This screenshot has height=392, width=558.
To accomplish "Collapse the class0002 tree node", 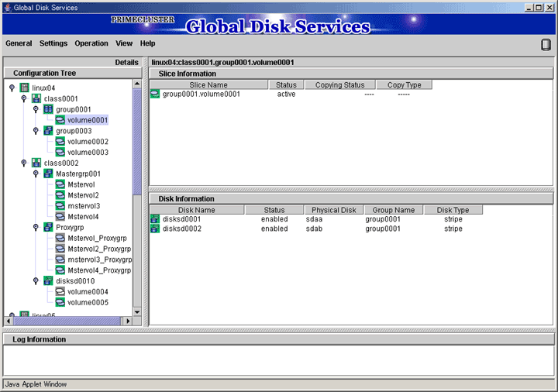I will click(x=24, y=163).
